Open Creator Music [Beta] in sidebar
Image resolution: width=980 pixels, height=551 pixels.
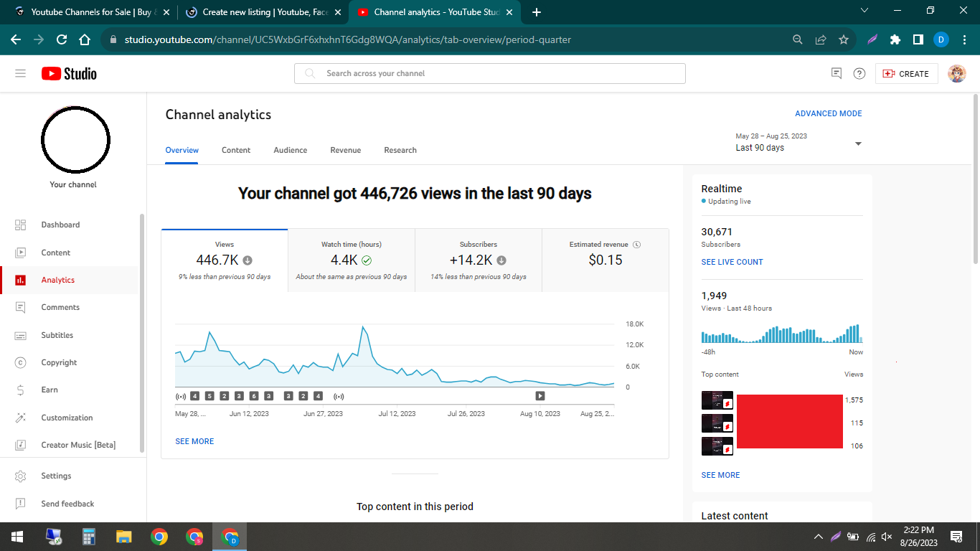[x=78, y=445]
